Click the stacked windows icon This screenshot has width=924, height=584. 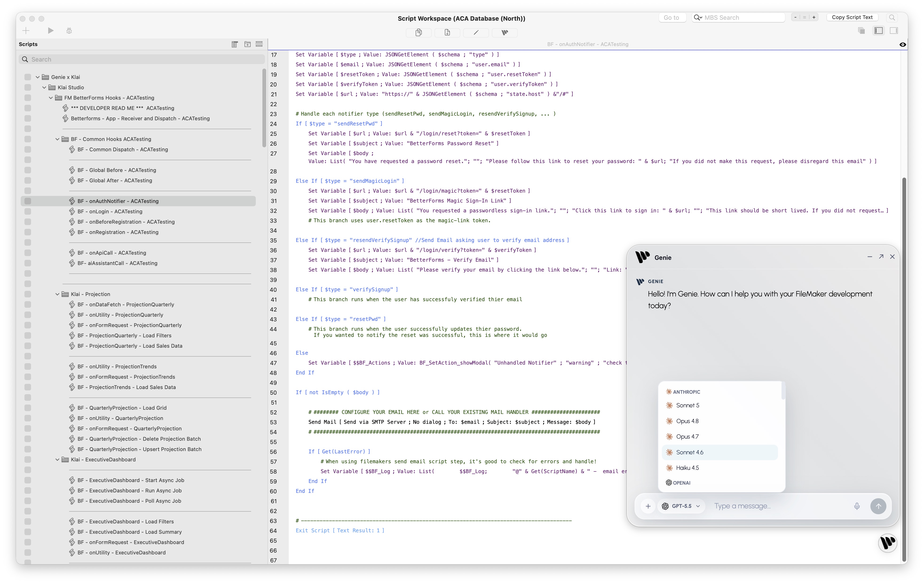point(861,31)
